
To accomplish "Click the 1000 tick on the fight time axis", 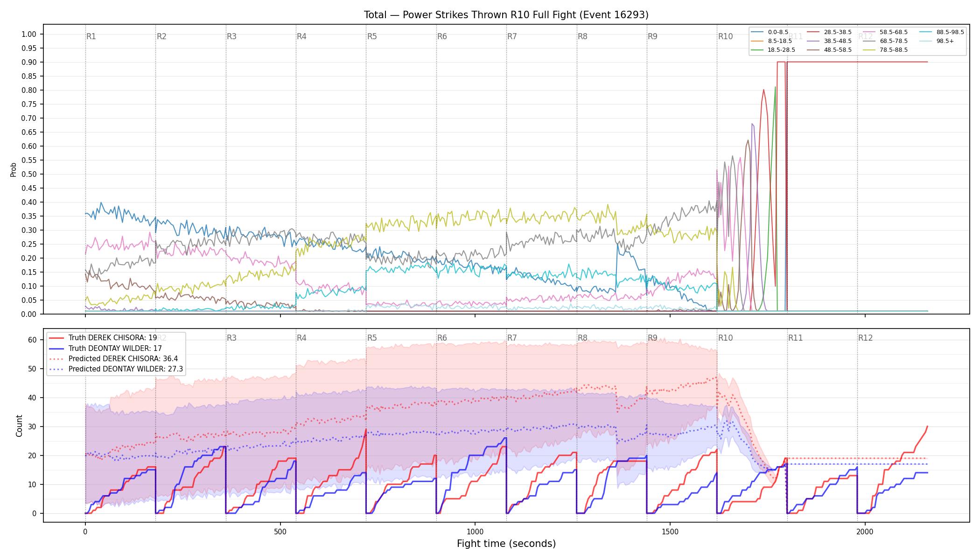I will (x=475, y=532).
